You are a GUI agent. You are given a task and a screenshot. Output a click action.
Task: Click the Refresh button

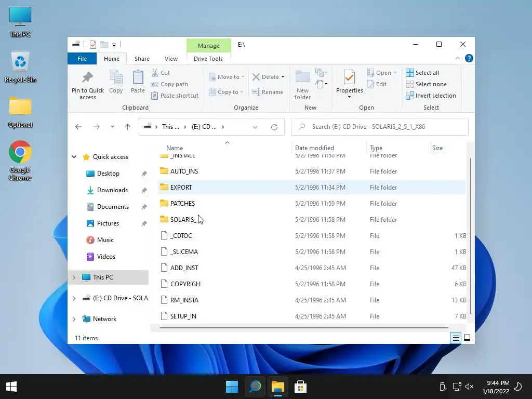point(274,127)
